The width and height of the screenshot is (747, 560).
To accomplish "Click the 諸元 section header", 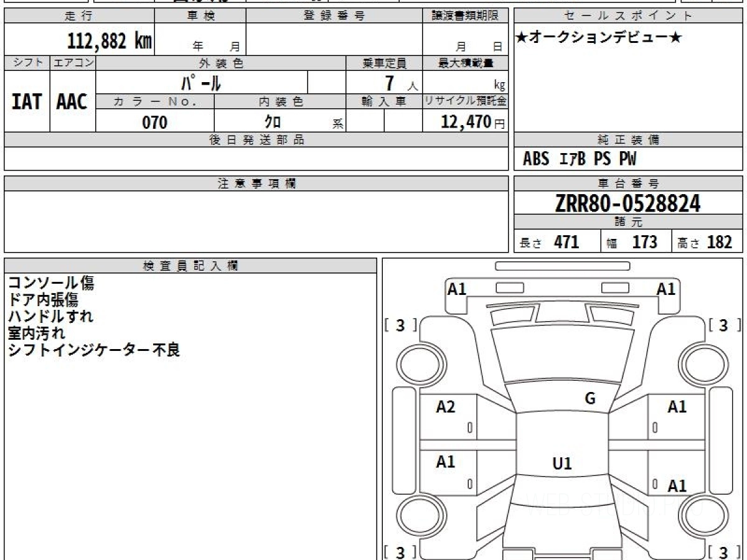I will click(628, 222).
